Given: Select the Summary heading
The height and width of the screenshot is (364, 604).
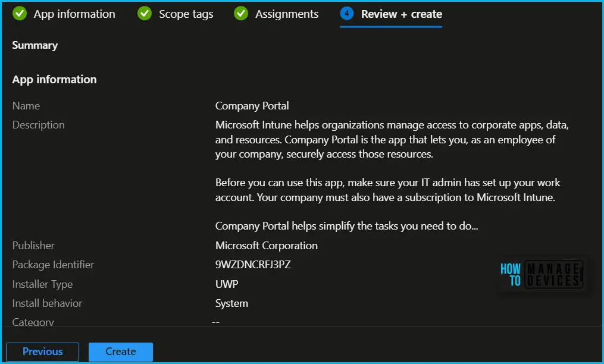Looking at the screenshot, I should pyautogui.click(x=35, y=45).
